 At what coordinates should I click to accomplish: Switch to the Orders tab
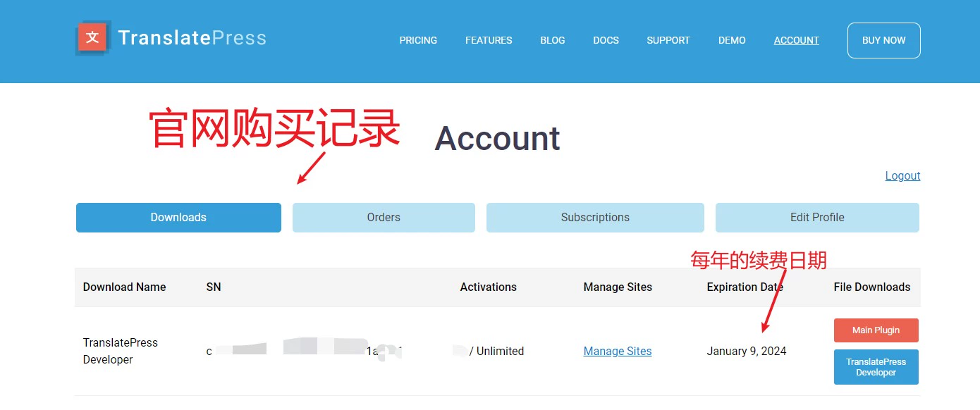[x=384, y=218]
